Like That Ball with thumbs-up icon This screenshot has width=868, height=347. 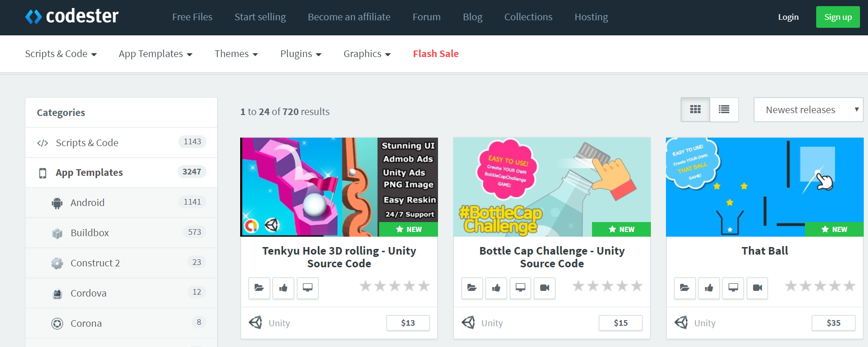(709, 288)
